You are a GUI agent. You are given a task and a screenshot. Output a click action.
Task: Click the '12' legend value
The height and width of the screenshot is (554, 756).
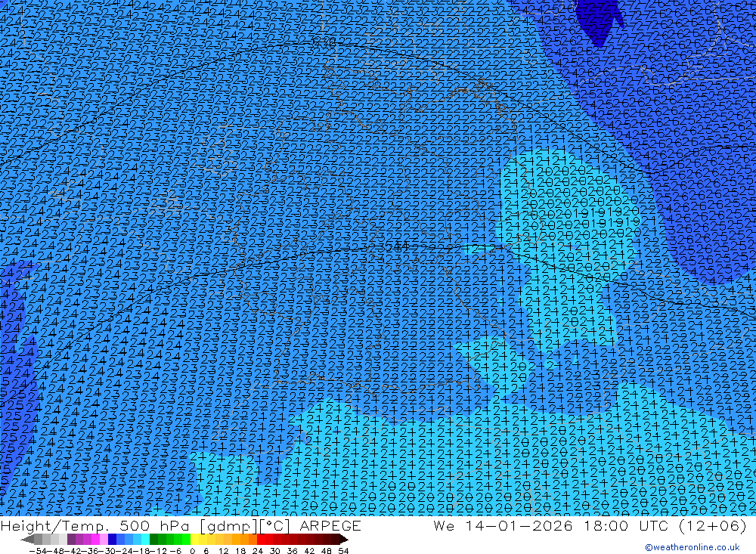coord(223,551)
